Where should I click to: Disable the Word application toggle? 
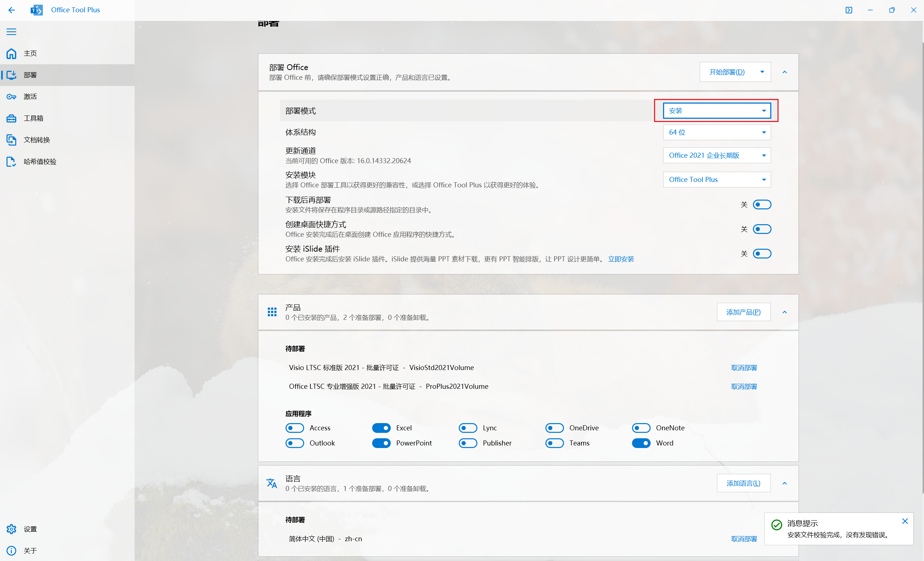pyautogui.click(x=641, y=443)
